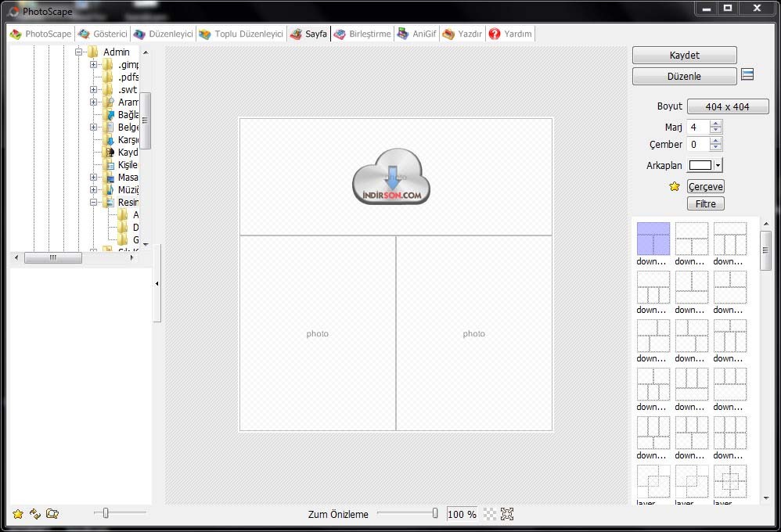Click the bottom-right photo cell
Image resolution: width=781 pixels, height=532 pixels.
coord(474,333)
